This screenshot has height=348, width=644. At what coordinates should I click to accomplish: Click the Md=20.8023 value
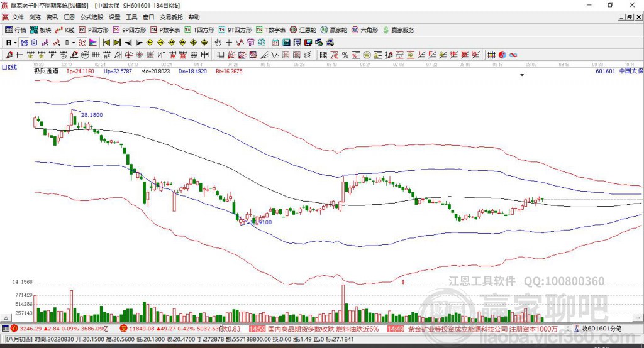(x=155, y=71)
